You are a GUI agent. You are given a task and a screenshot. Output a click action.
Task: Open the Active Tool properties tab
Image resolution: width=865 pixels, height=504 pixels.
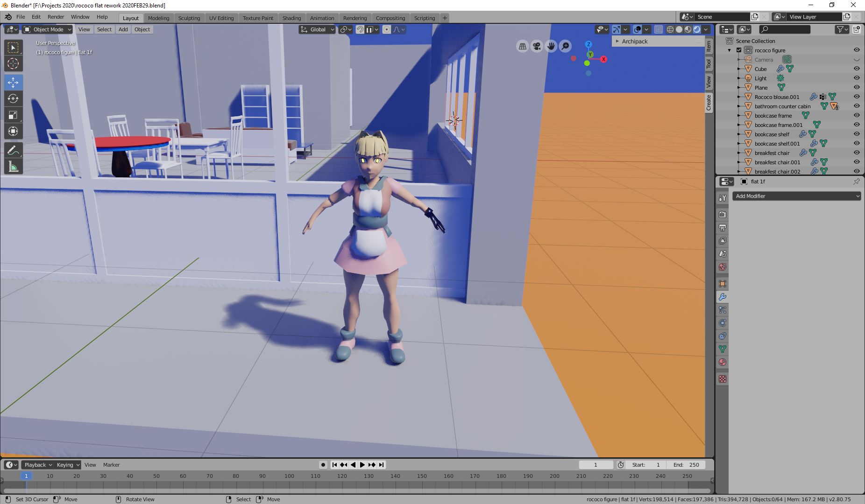point(723,198)
